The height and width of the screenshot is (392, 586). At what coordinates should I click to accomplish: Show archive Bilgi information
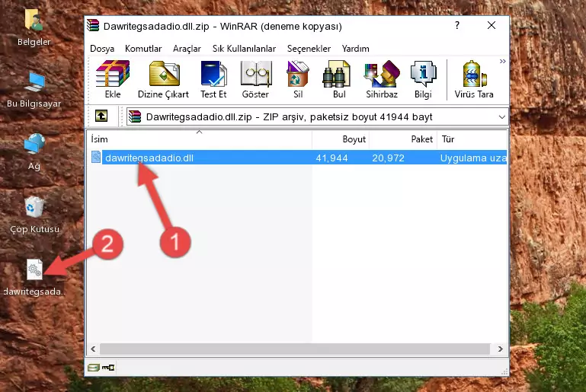tap(423, 79)
